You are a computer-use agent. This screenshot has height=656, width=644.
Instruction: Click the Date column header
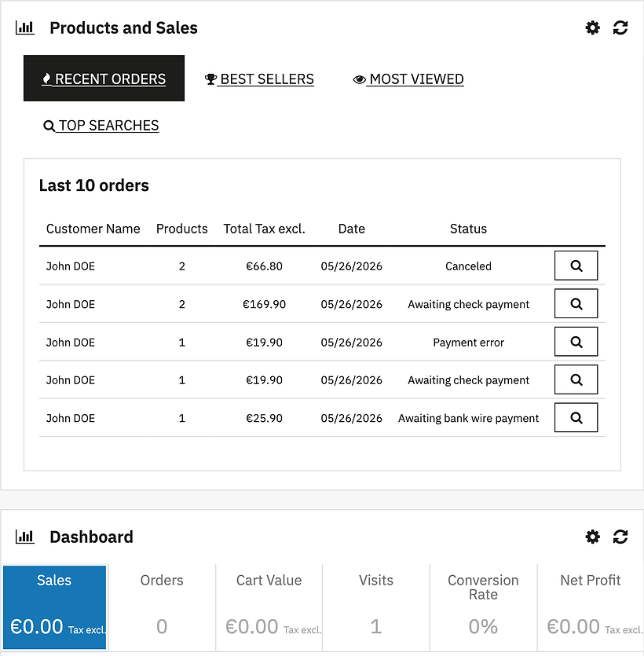point(352,229)
